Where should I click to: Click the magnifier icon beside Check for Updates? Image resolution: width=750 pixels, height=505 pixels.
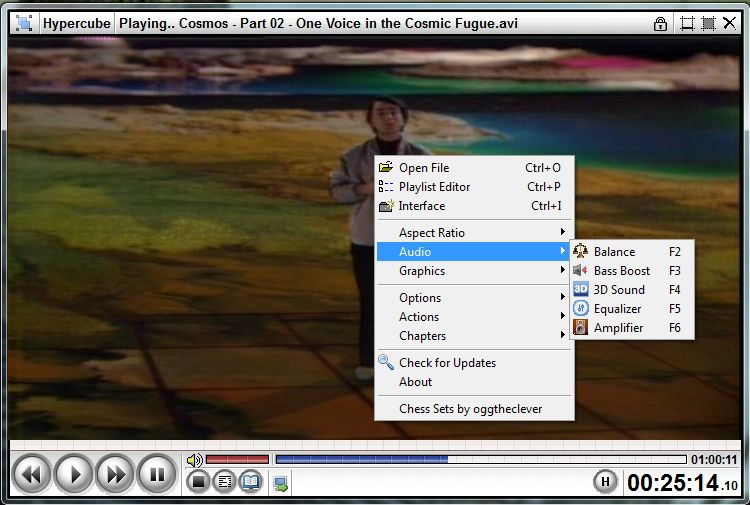coord(386,362)
